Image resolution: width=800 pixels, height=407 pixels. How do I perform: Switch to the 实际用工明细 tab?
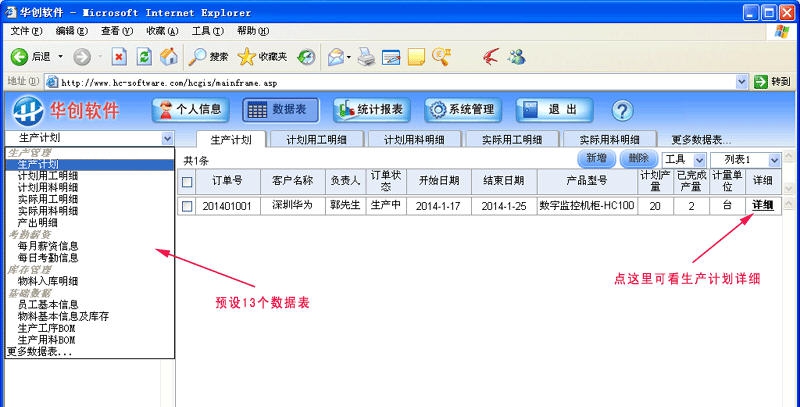point(512,140)
